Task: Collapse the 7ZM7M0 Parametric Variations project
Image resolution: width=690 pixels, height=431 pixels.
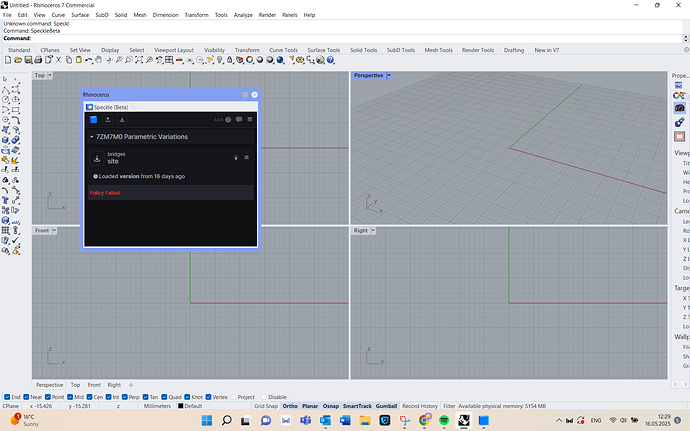Action: click(x=92, y=137)
